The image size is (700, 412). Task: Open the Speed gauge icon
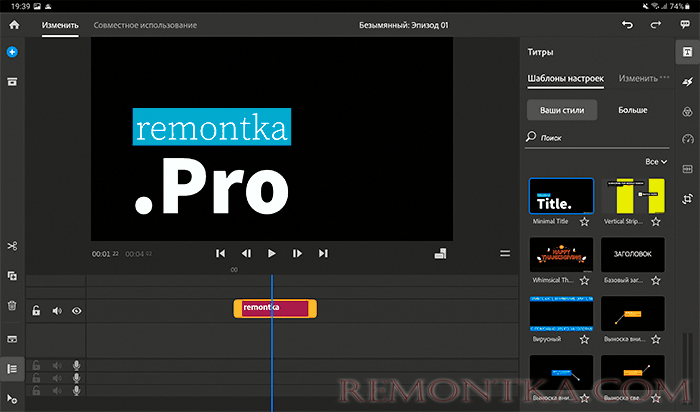[688, 139]
